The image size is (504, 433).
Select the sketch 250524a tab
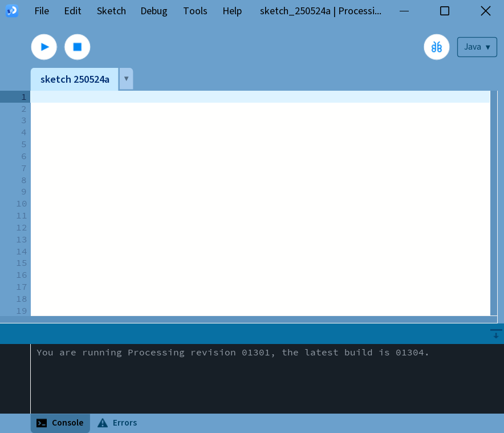tap(75, 79)
